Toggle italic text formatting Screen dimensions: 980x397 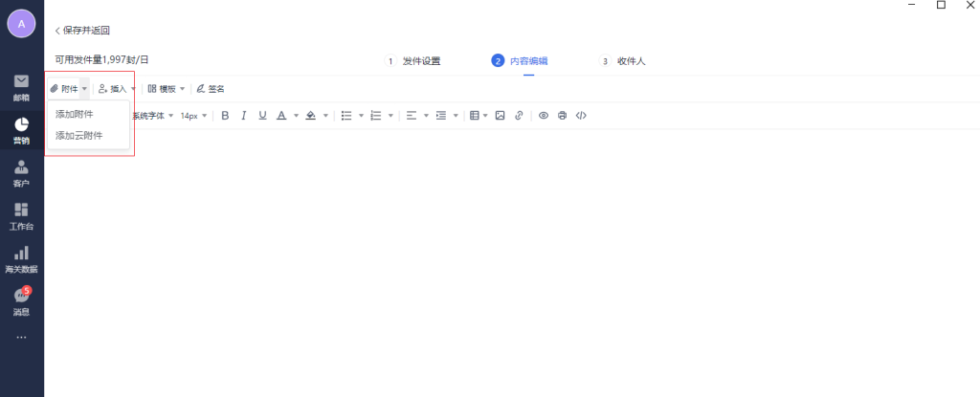click(x=244, y=116)
